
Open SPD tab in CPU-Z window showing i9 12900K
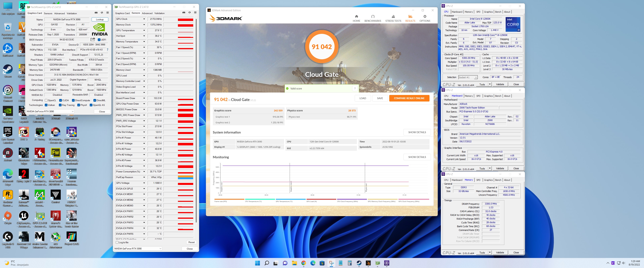(478, 12)
